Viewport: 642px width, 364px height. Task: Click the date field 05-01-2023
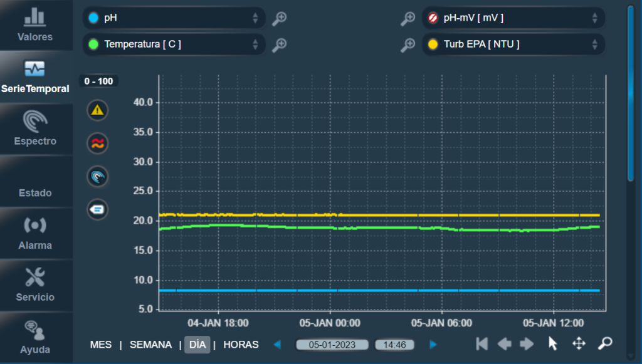click(x=332, y=345)
